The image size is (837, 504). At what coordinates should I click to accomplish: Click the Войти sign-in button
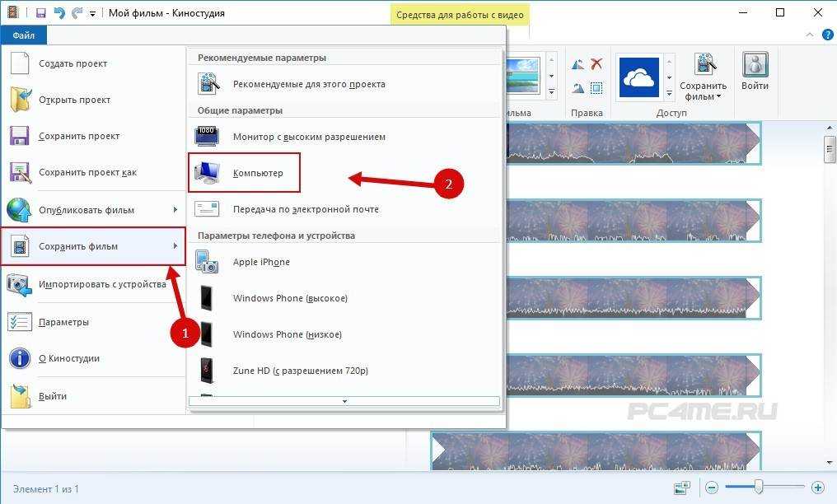pos(755,72)
